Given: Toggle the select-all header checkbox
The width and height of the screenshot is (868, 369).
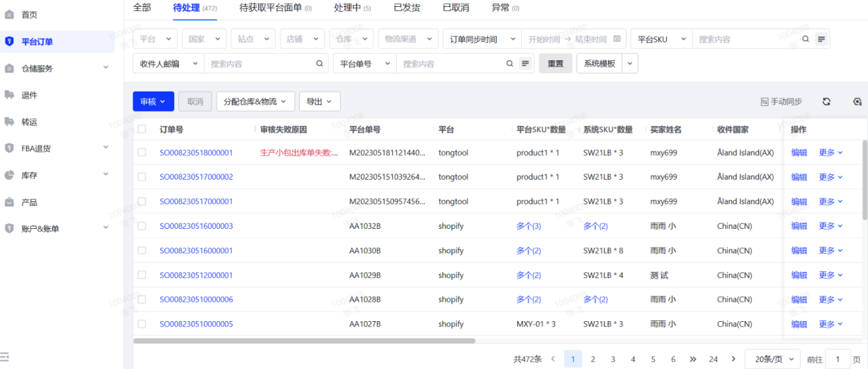Looking at the screenshot, I should pos(142,129).
